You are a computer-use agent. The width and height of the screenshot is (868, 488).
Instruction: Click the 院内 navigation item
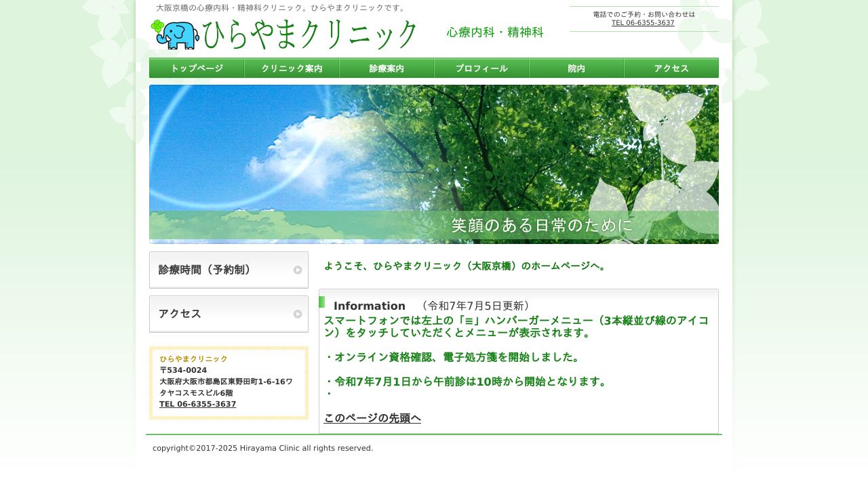click(x=576, y=68)
